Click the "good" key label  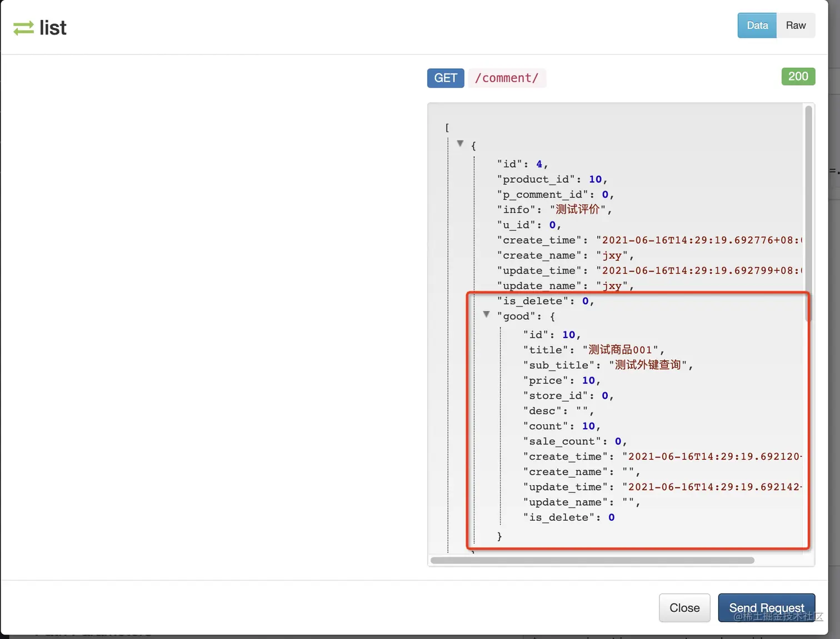(x=516, y=316)
